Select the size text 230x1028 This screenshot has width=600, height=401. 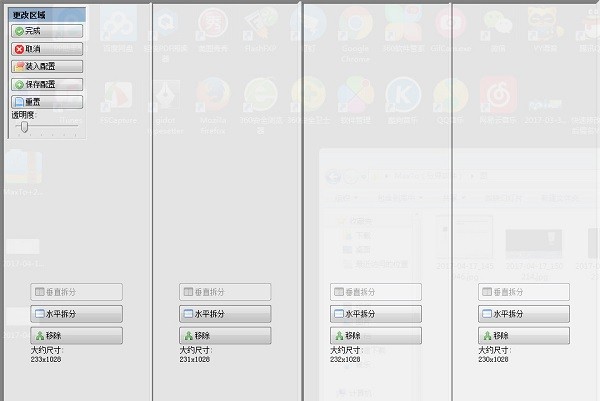click(x=493, y=359)
